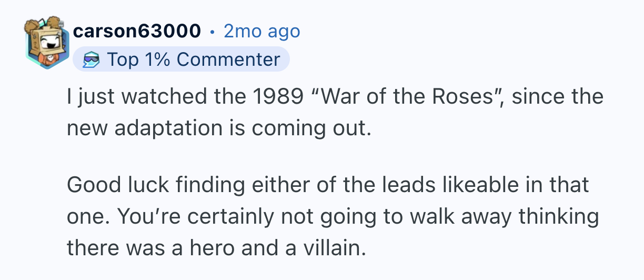
Task: Click the dot separator after the username
Action: tap(212, 32)
